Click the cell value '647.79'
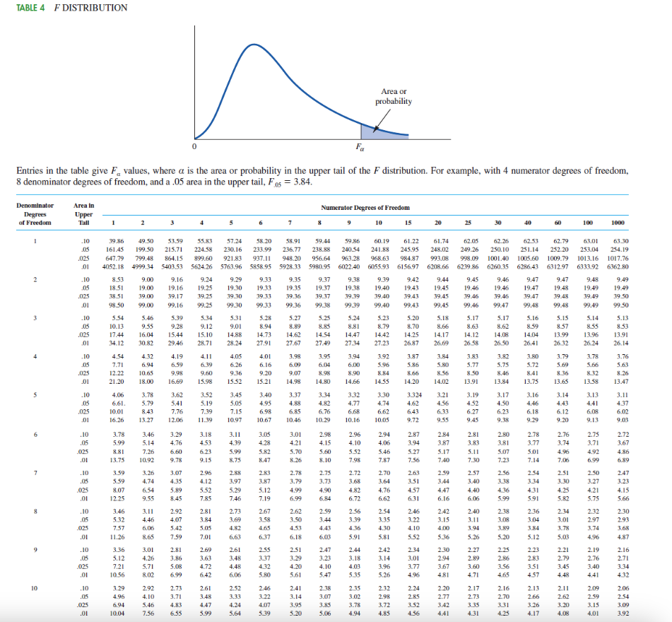 click(x=114, y=258)
